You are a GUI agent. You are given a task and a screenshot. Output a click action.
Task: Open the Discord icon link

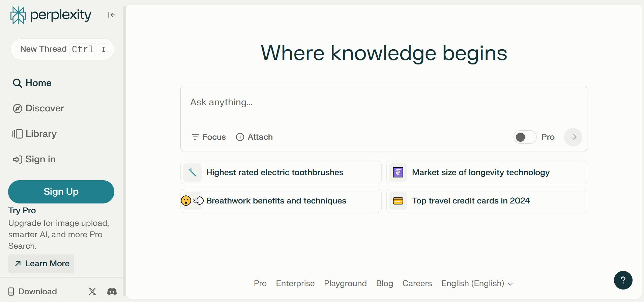tap(112, 292)
